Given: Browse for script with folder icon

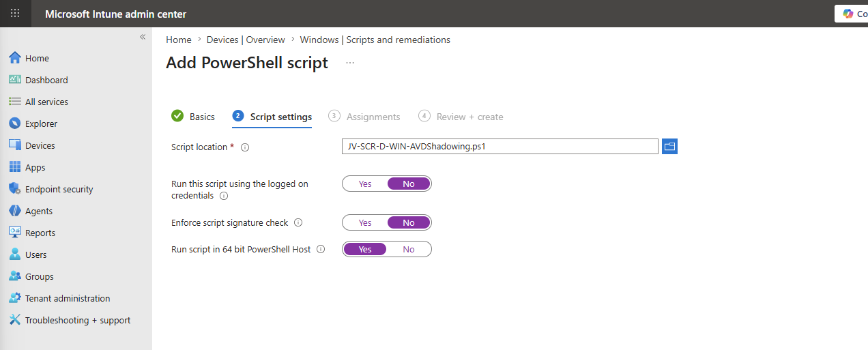Looking at the screenshot, I should coord(669,146).
